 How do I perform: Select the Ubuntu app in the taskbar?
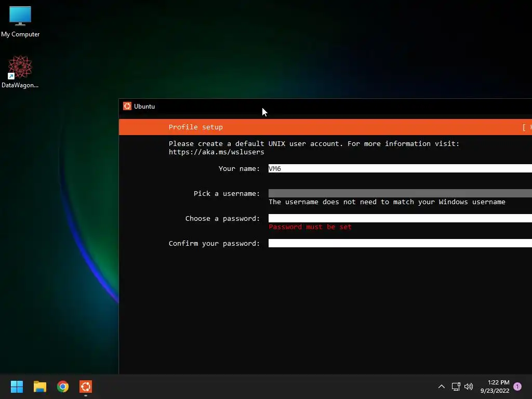pyautogui.click(x=86, y=387)
